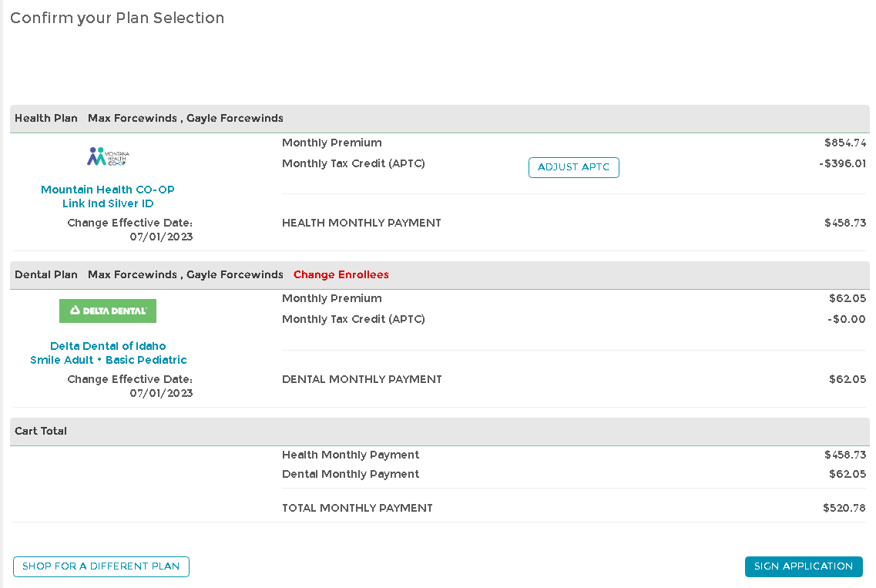This screenshot has height=588, width=876.
Task: Click the Confirm your Plan Selection heading
Action: point(117,18)
